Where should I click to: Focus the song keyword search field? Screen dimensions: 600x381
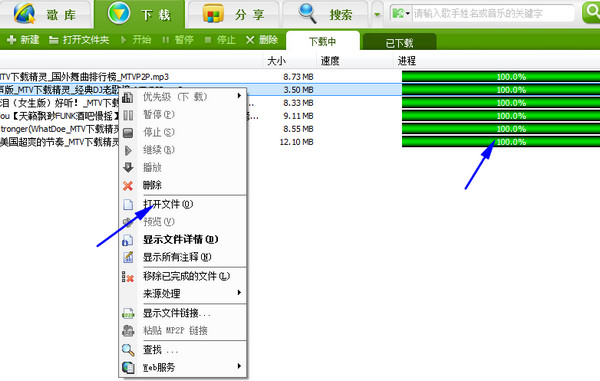[x=493, y=14]
